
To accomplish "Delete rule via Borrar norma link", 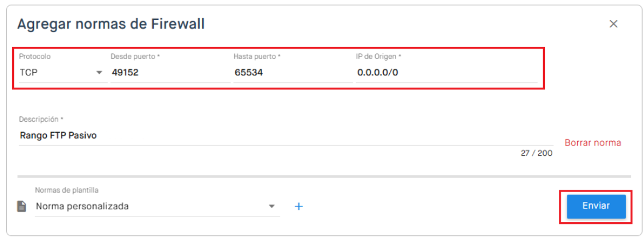I will [x=593, y=143].
